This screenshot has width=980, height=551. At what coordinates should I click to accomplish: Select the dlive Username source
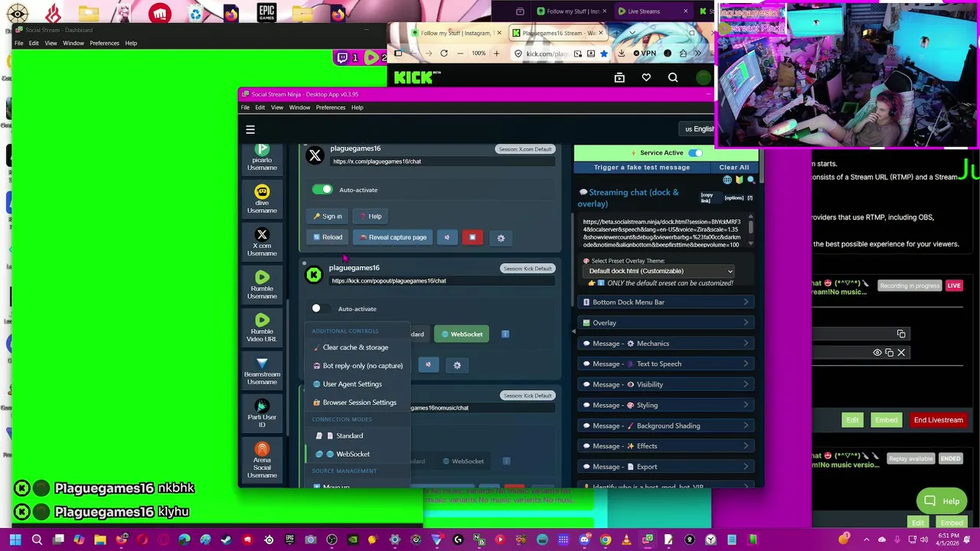point(262,200)
